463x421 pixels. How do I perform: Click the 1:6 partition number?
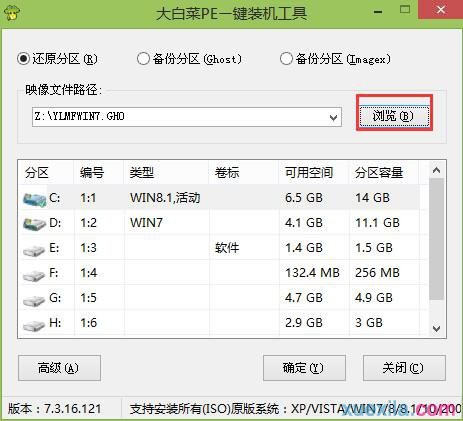88,322
